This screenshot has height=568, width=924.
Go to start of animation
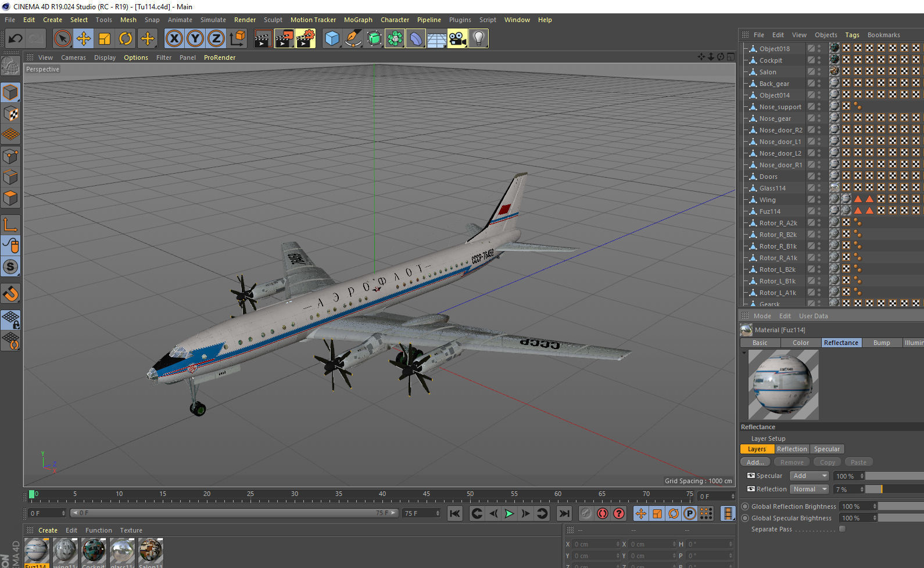(x=455, y=513)
